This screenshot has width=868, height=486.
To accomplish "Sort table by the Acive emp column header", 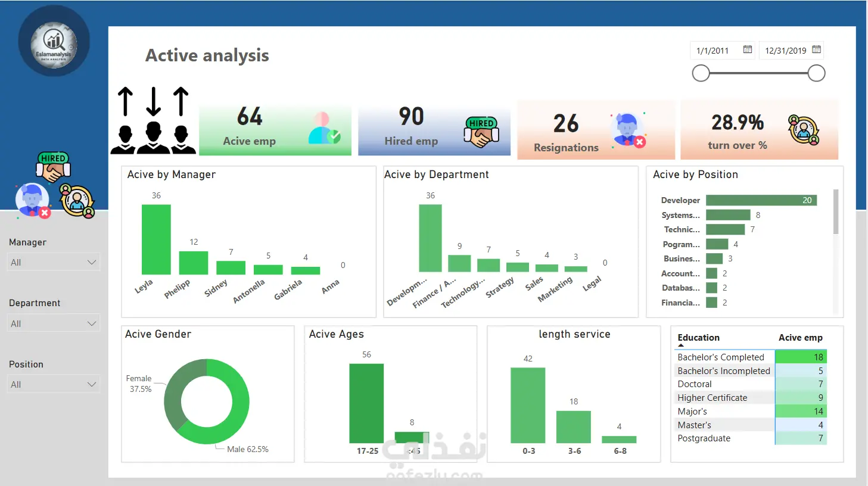I will pos(800,338).
